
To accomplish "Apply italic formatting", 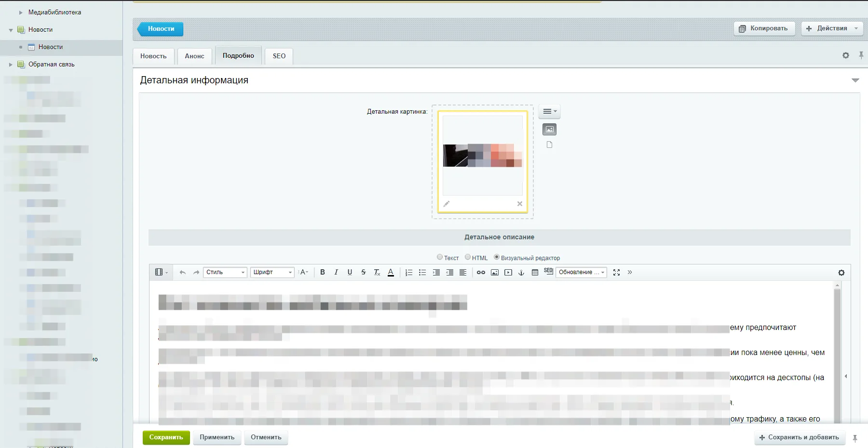I will [x=336, y=272].
